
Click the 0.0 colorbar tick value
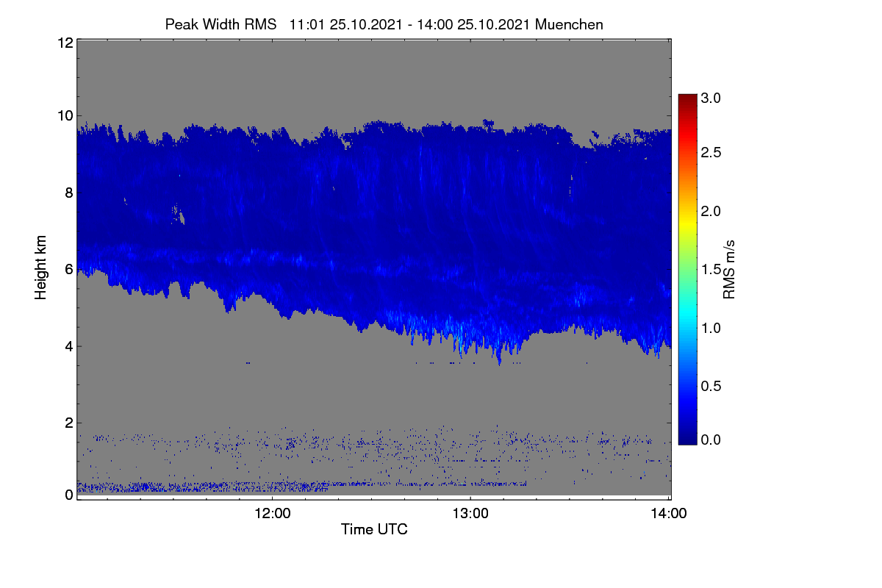click(711, 440)
